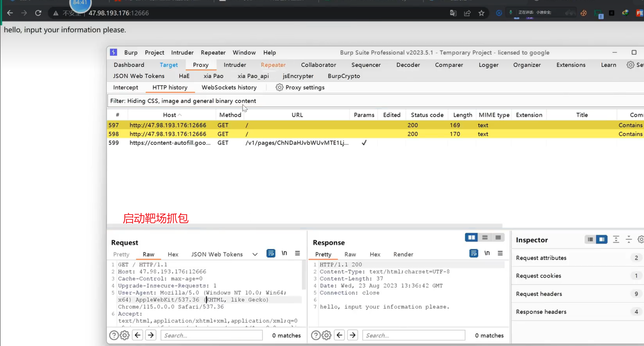Click the horizontal scrollbar under history table

pyautogui.click(x=304, y=225)
